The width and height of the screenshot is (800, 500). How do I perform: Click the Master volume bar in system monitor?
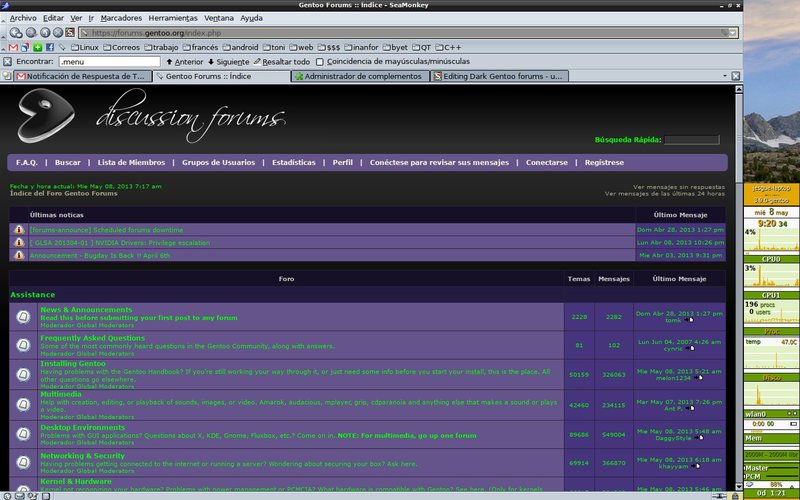[771, 468]
